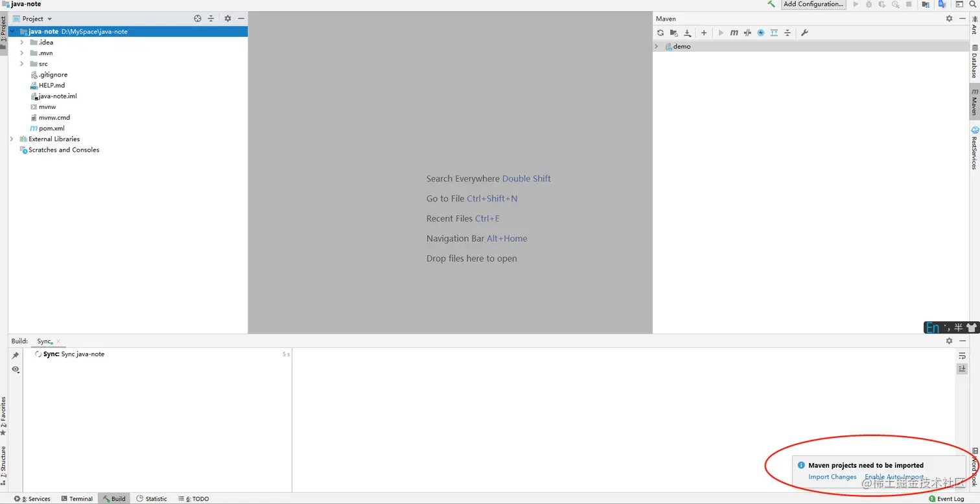Click the Maven run play arrow icon
The height and width of the screenshot is (504, 980).
click(x=721, y=33)
